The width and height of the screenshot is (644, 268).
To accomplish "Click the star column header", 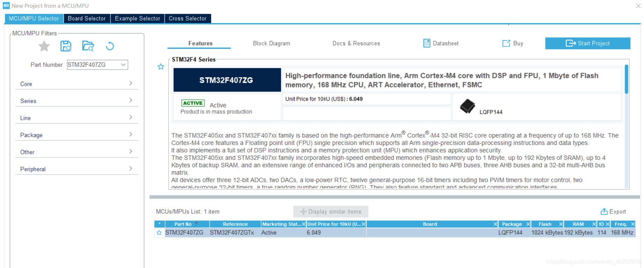I will [x=159, y=224].
